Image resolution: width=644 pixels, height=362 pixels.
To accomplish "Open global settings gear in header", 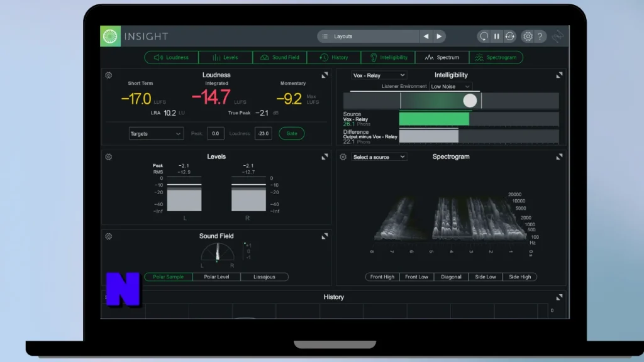I will coord(528,36).
